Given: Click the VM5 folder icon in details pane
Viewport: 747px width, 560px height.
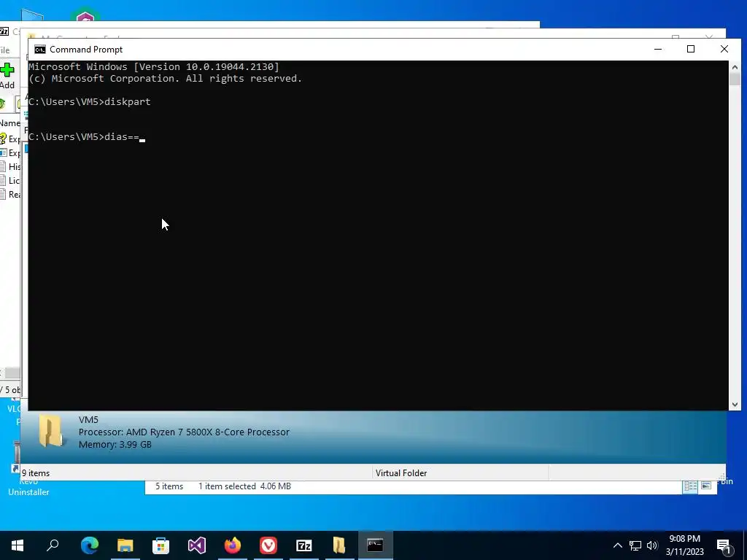Looking at the screenshot, I should (x=50, y=432).
